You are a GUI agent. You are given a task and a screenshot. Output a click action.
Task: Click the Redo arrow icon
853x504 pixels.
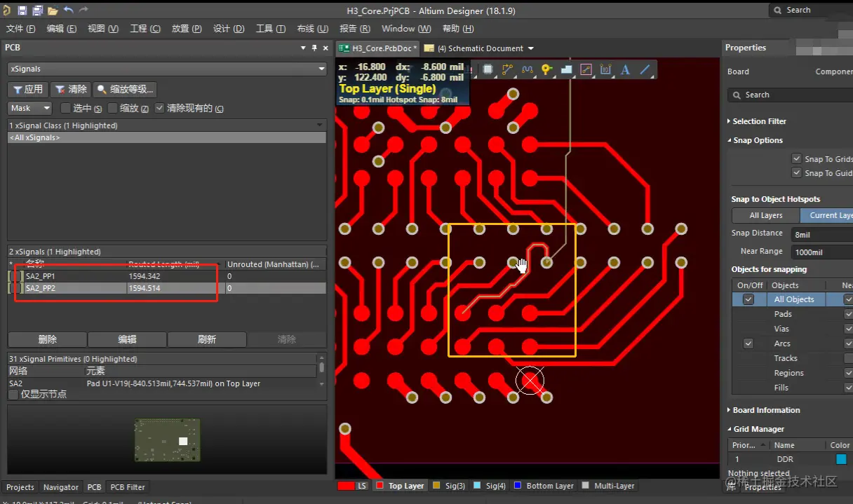(x=83, y=11)
